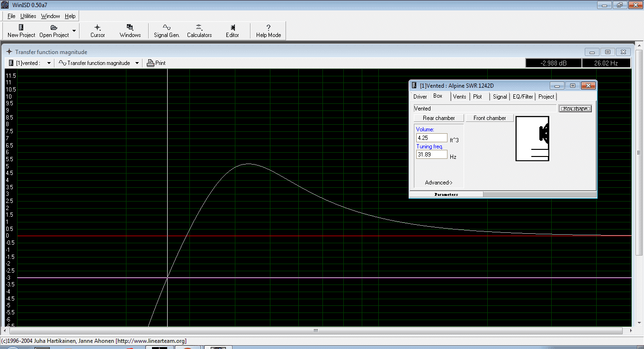
Task: Open the Window menu
Action: 51,16
